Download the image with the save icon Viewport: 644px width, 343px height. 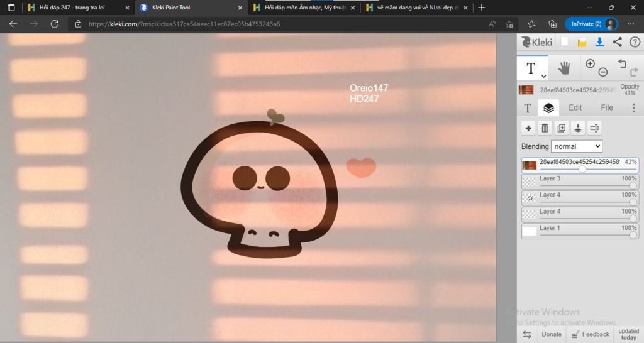tap(599, 42)
